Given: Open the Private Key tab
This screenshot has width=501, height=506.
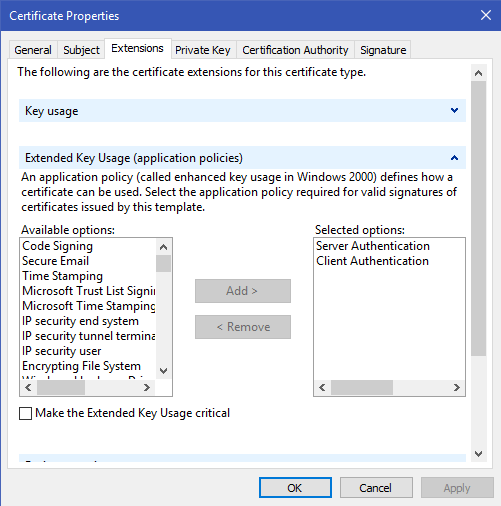Looking at the screenshot, I should (x=203, y=50).
